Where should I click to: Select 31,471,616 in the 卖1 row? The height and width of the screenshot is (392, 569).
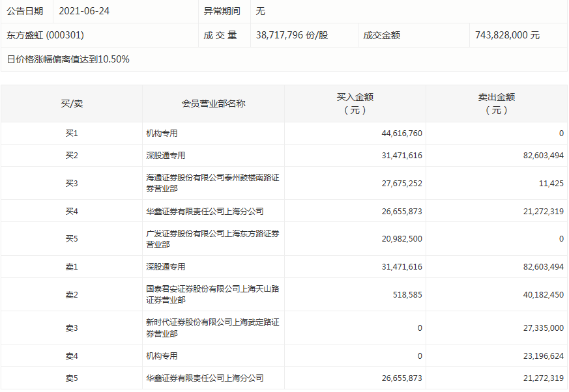(x=401, y=267)
